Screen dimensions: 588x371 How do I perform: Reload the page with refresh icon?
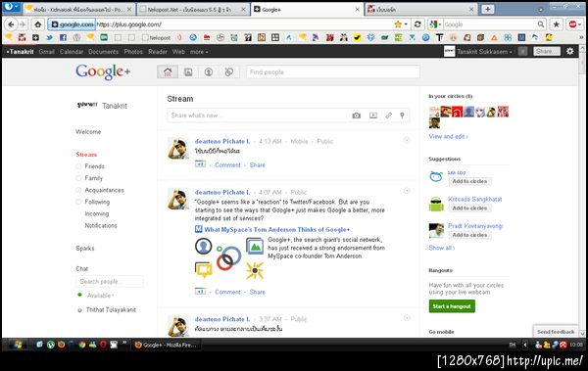tap(417, 24)
